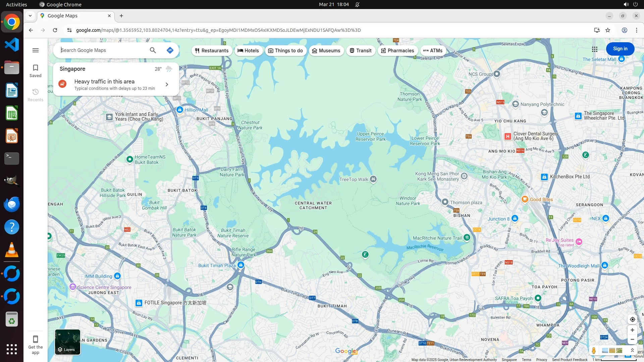Viewport: 644px width, 362px height.
Task: Select the Street View pegman icon
Action: click(x=594, y=351)
